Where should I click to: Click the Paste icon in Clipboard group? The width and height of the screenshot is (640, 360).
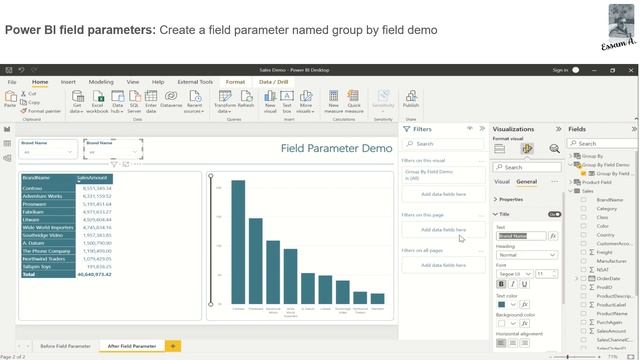click(x=10, y=97)
